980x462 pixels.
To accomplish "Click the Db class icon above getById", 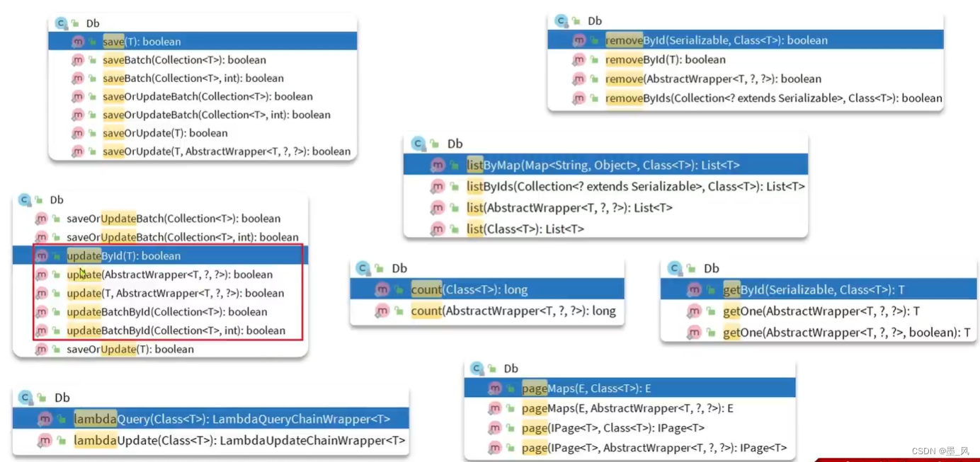I will (x=673, y=268).
